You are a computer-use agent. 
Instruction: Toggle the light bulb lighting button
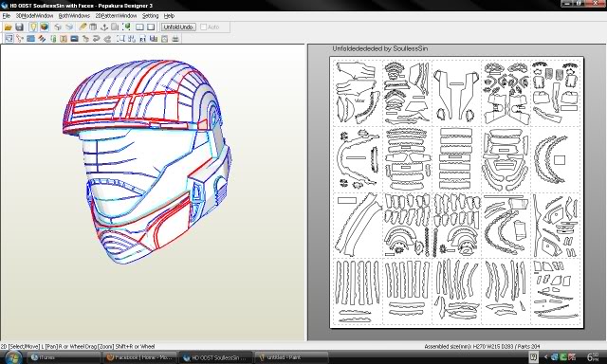(x=33, y=27)
